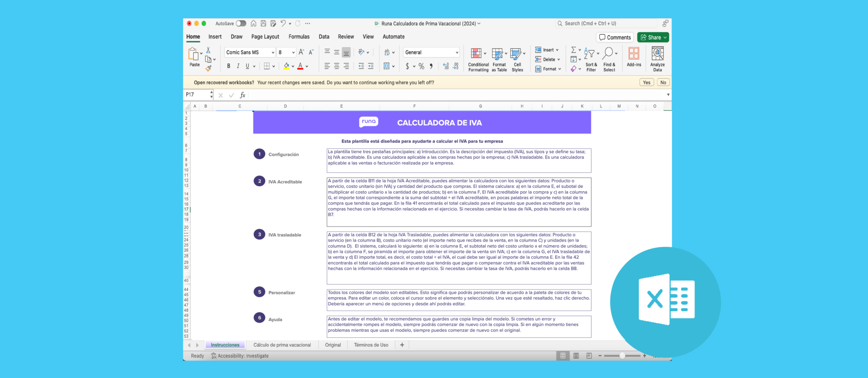
Task: Toggle the AutoSave switch
Action: click(241, 23)
